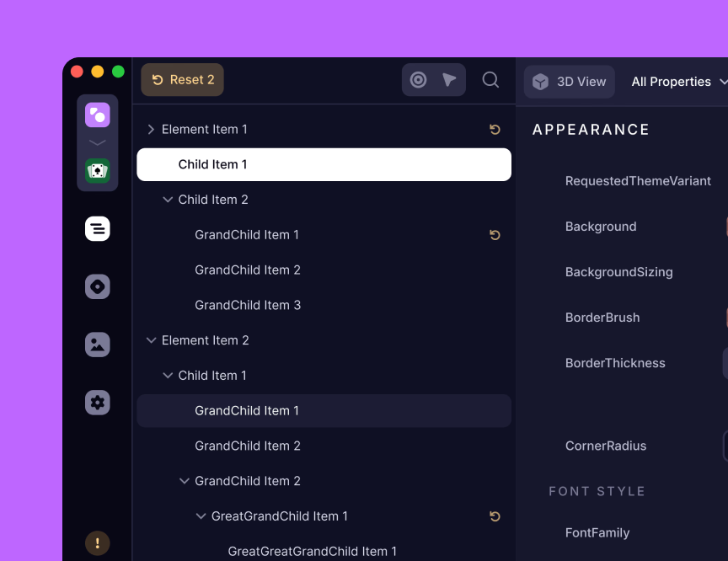Toggle the target inspect mode icon
The image size is (728, 561).
(x=418, y=80)
